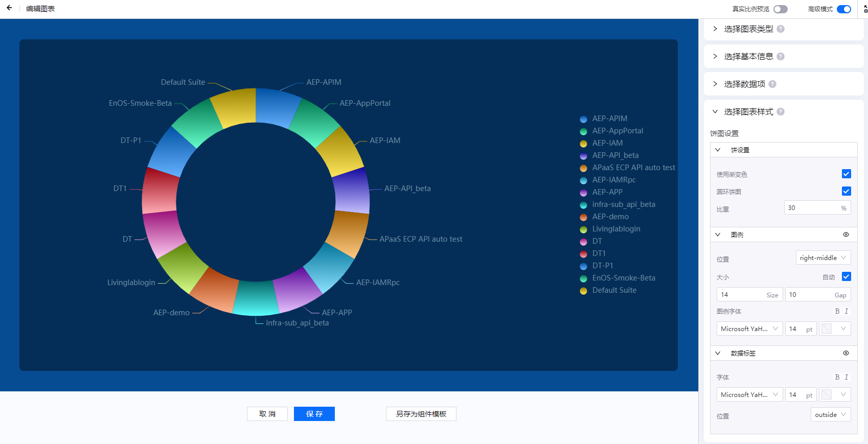The image size is (868, 444).
Task: Click AEP-API_beta legend dot
Action: click(583, 156)
